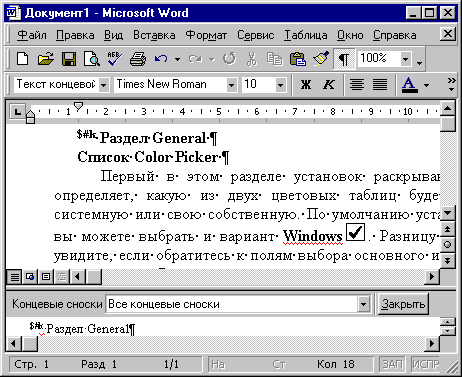Image resolution: width=462 pixels, height=377 pixels.
Task: Click the checkbox symbol after Windows
Action: click(x=355, y=233)
